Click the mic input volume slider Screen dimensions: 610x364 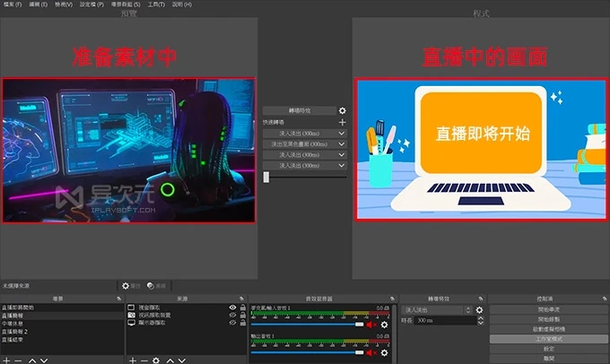click(x=305, y=325)
